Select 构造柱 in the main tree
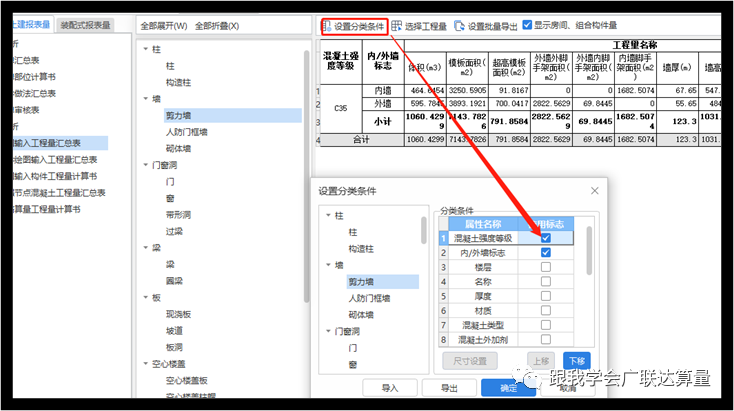 (x=178, y=82)
